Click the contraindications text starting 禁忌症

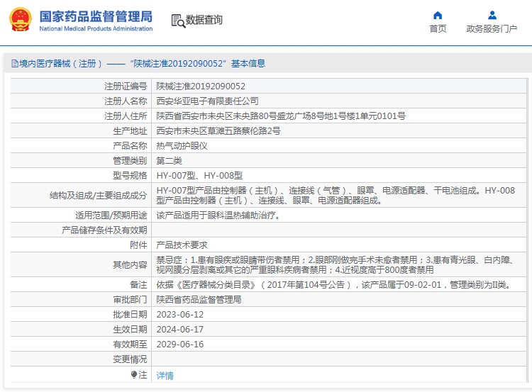pos(336,265)
